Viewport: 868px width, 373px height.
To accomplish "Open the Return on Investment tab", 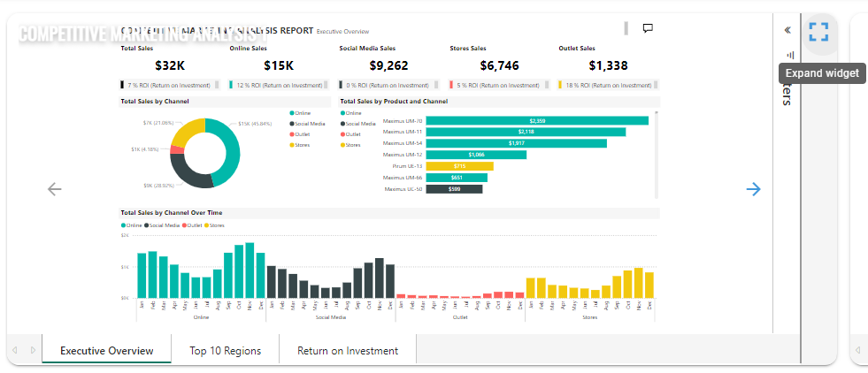I will (347, 351).
